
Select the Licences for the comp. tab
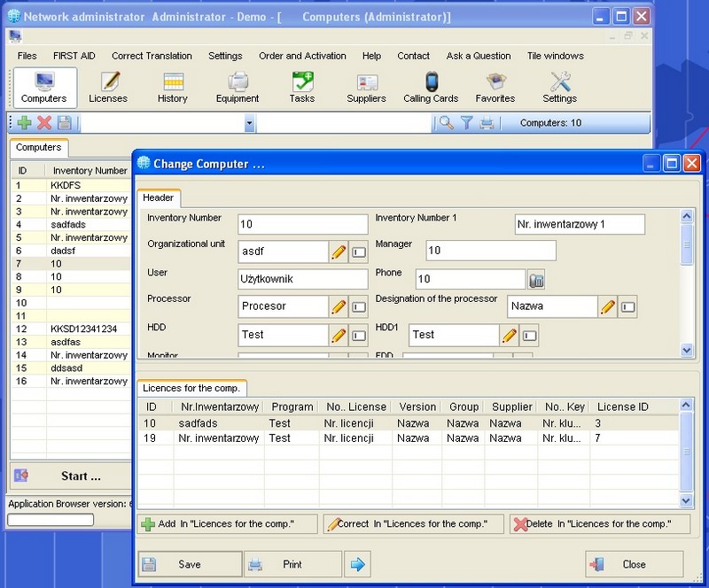point(192,388)
